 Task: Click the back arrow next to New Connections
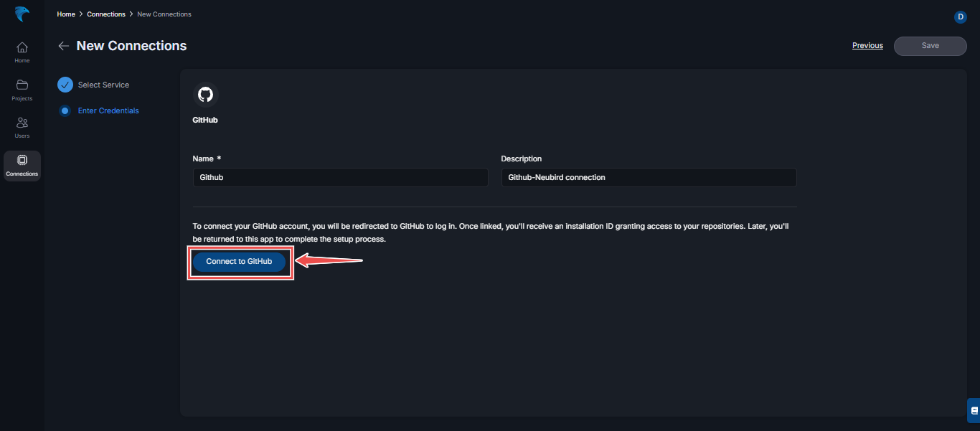(63, 45)
